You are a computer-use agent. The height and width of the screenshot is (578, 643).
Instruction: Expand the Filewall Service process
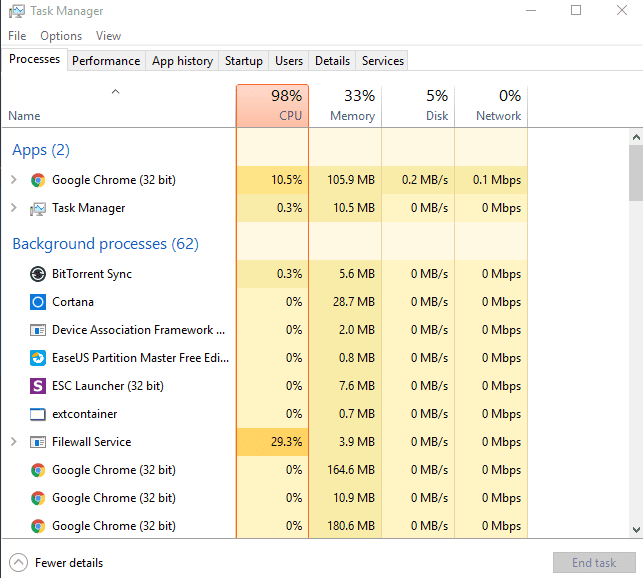coord(14,441)
